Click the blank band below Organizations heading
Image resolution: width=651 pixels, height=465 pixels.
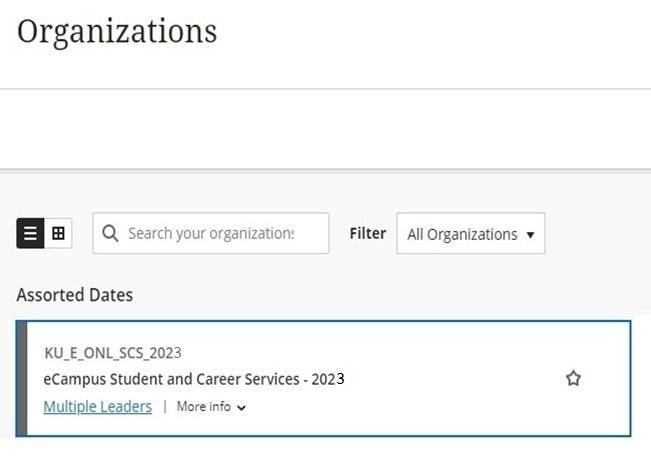point(325,130)
